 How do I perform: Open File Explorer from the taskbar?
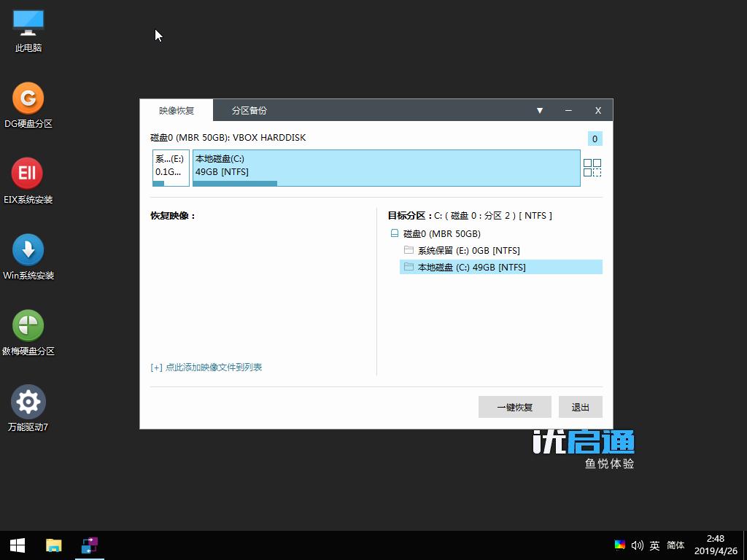coord(53,545)
